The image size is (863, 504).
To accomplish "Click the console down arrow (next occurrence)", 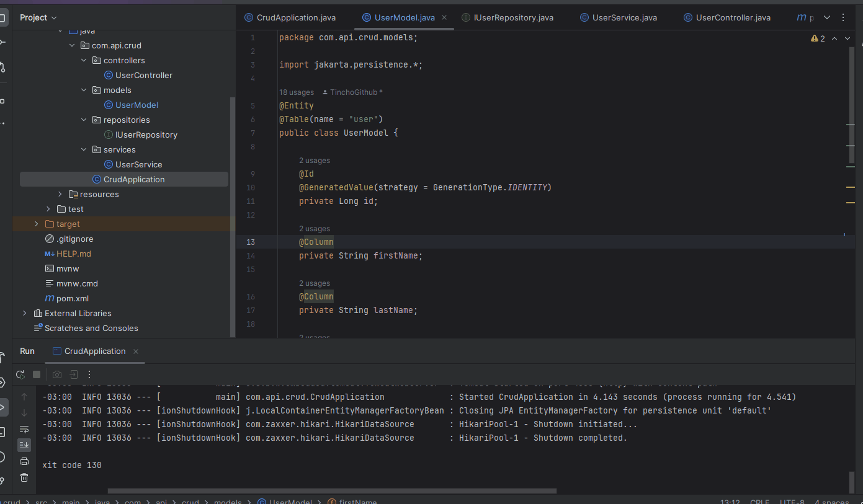I will tap(24, 413).
